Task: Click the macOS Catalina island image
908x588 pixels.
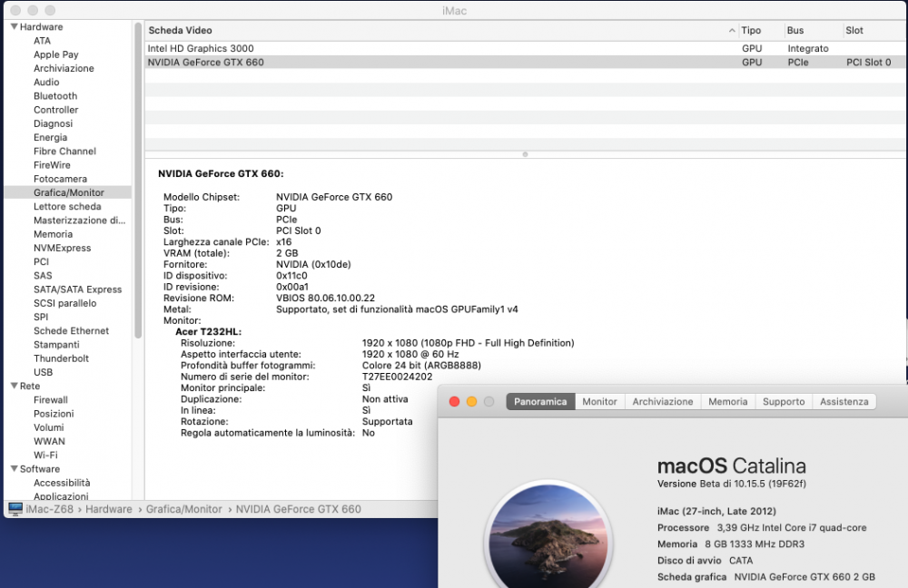Action: pyautogui.click(x=548, y=536)
